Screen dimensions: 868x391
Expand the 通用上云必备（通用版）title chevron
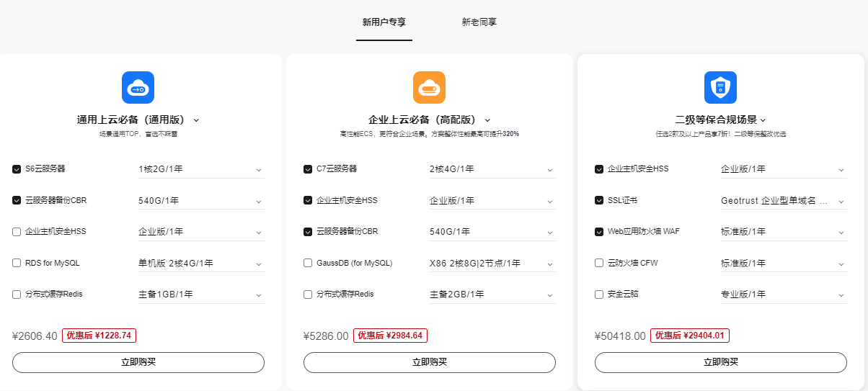tap(196, 120)
